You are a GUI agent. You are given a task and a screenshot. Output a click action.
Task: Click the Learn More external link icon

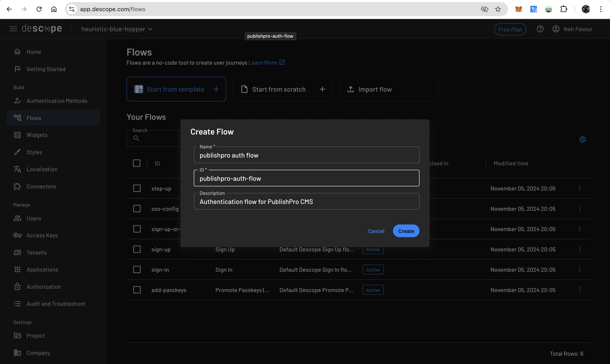click(282, 62)
